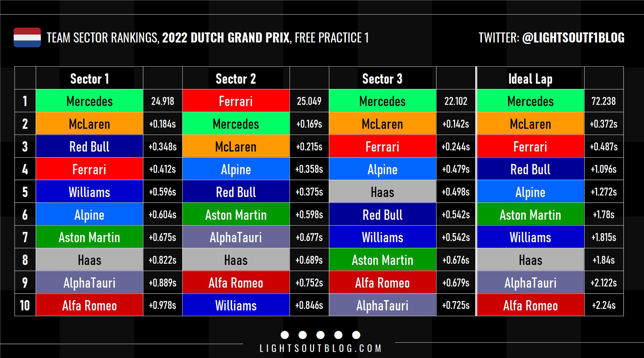
Task: Click Williams in the Sector 1 column
Action: 90,192
